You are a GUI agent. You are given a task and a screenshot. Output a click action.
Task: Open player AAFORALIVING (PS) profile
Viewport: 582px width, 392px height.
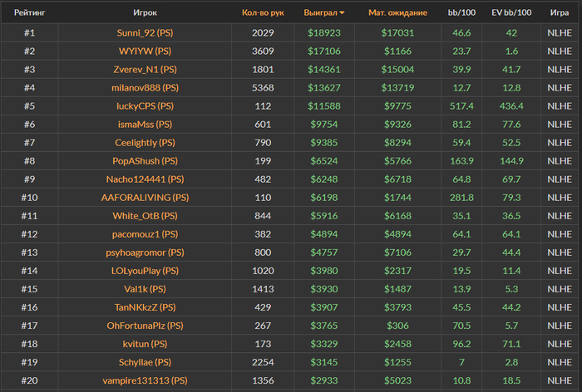point(145,198)
